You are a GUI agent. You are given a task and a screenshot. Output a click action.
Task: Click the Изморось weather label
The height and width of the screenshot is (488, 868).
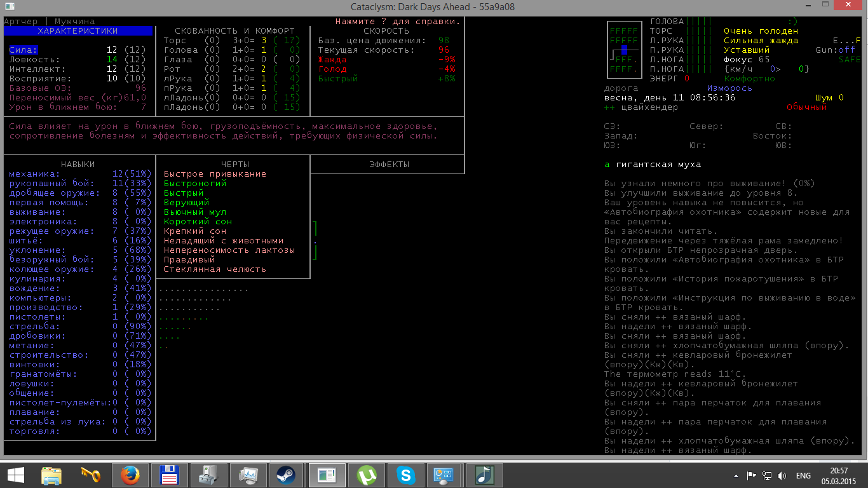coord(729,88)
